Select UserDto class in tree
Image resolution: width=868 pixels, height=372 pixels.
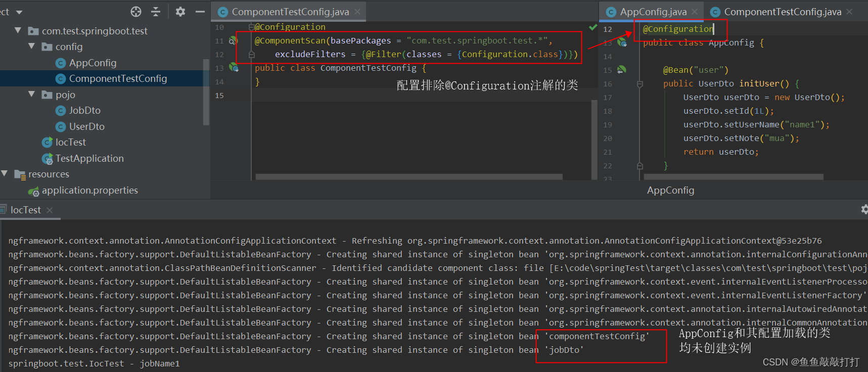(x=86, y=126)
